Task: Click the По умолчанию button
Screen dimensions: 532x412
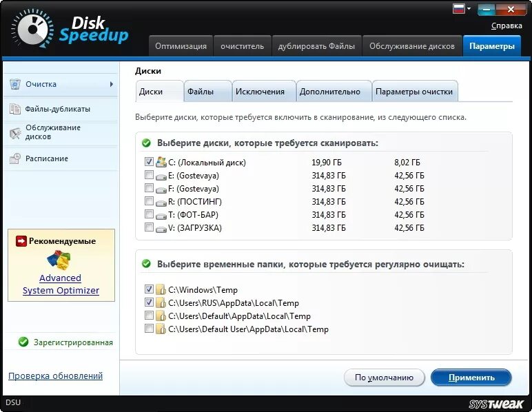Action: 384,378
